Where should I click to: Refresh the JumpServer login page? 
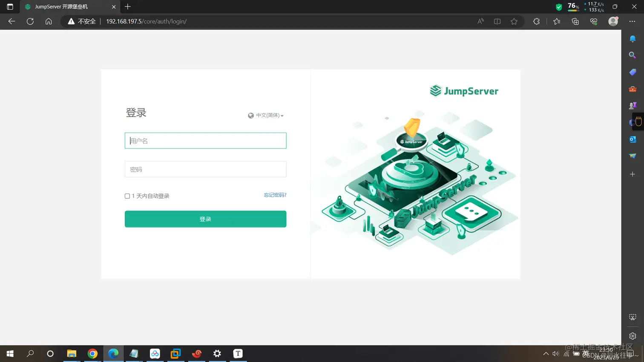pos(30,21)
